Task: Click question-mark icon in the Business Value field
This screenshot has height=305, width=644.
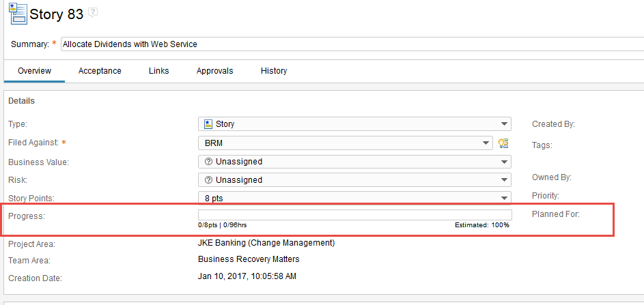Action: (208, 162)
